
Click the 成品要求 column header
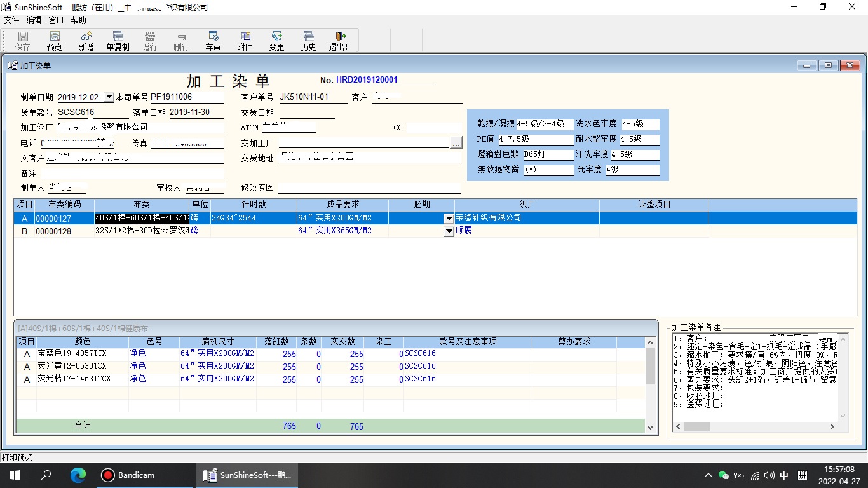point(343,205)
